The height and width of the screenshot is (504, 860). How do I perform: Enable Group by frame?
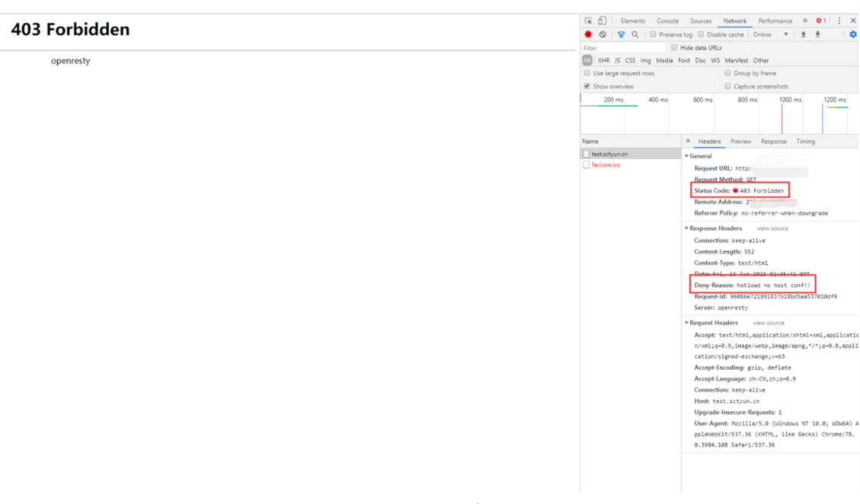727,73
